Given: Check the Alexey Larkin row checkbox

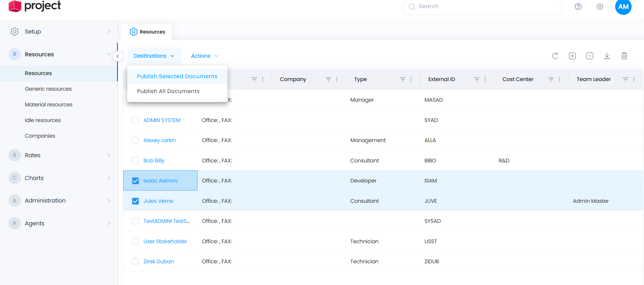Looking at the screenshot, I should (135, 140).
